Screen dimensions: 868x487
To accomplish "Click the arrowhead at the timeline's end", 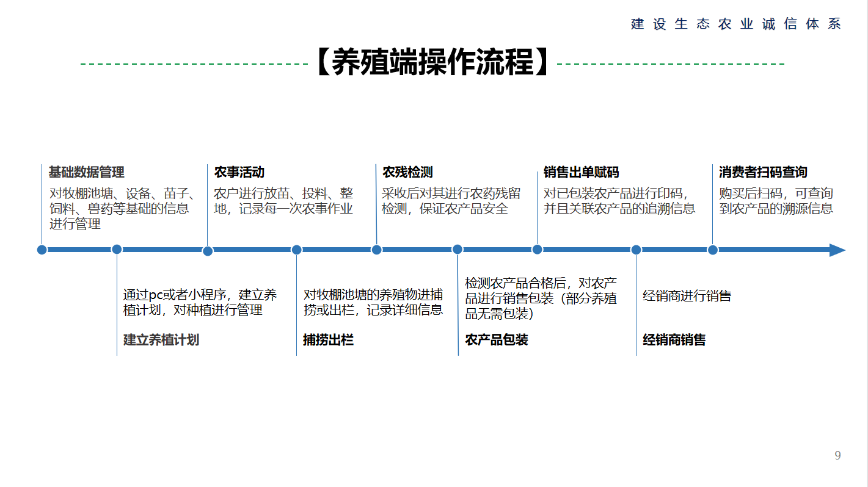I will [x=837, y=250].
